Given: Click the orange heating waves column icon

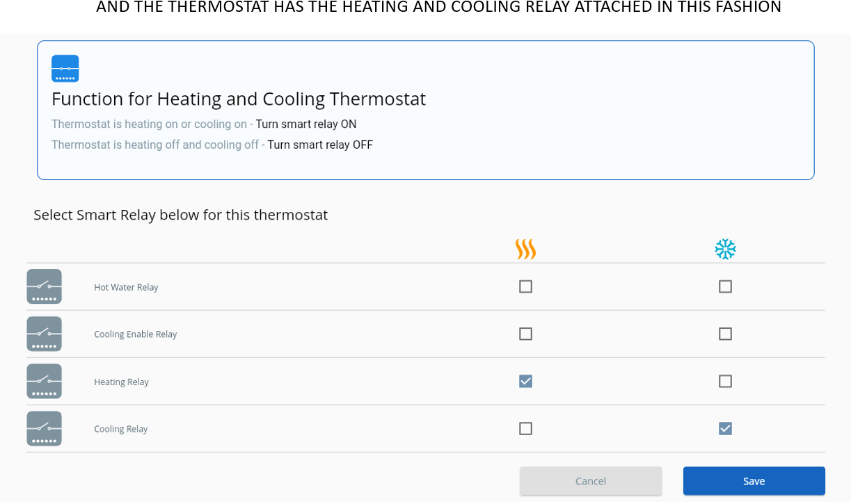Looking at the screenshot, I should click(x=525, y=249).
